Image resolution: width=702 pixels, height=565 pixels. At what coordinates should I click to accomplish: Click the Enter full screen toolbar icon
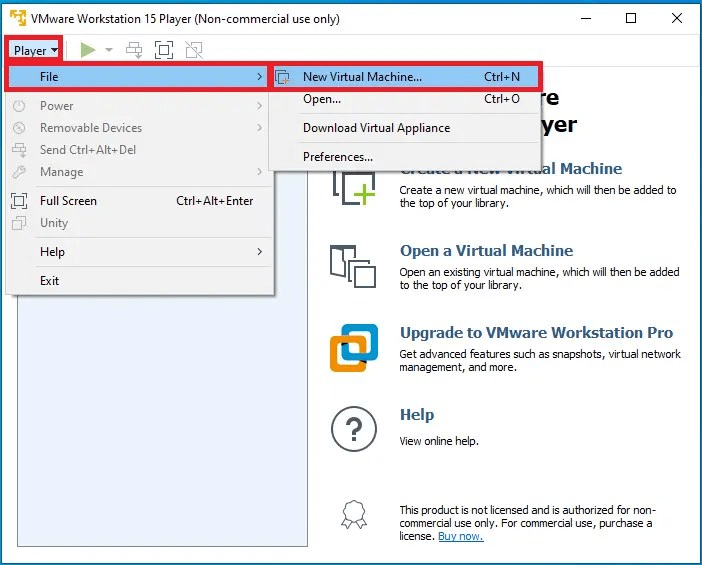click(164, 50)
